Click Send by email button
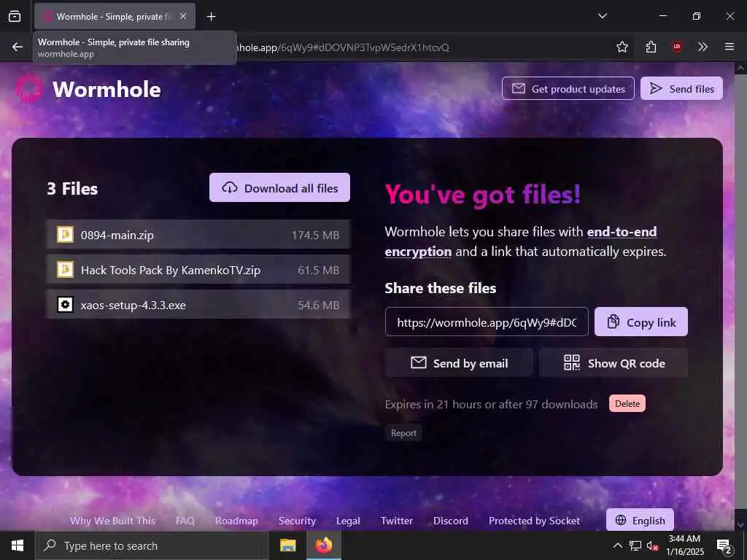 (x=459, y=363)
